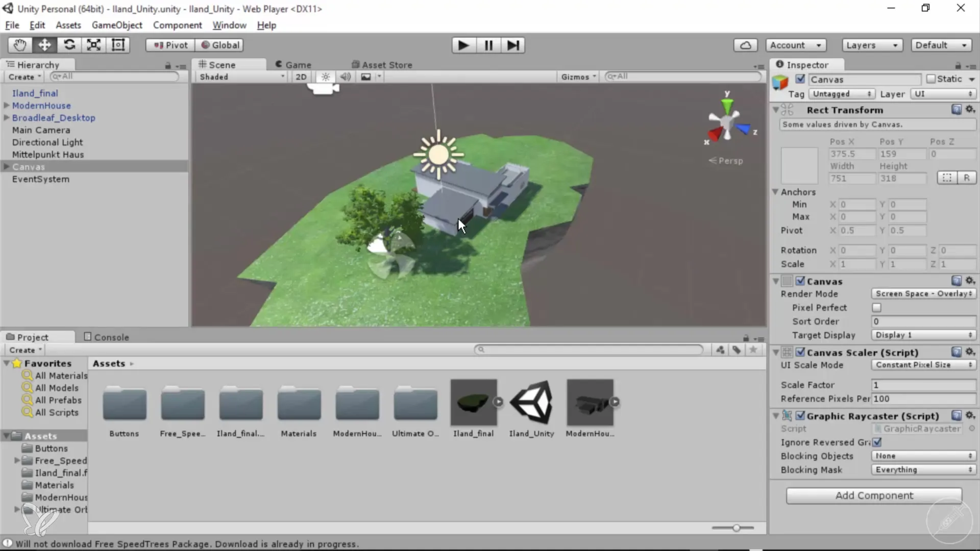Click the Step frame button
This screenshot has width=980, height=551.
[513, 45]
